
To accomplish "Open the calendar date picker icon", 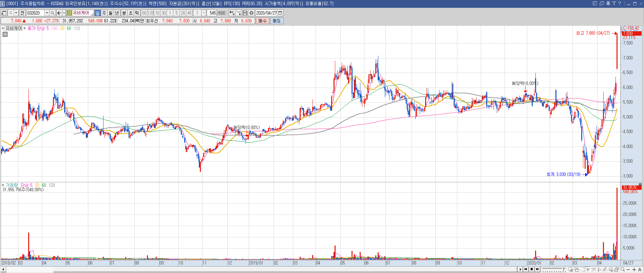I will [x=280, y=13].
